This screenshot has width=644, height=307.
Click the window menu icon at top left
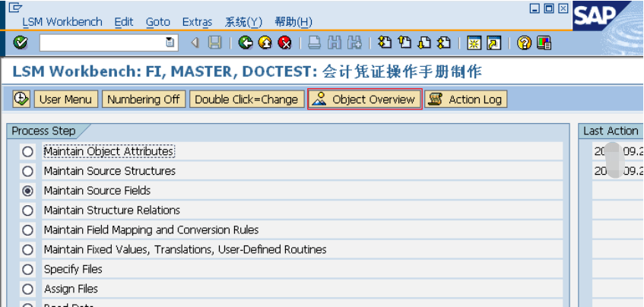pos(15,8)
